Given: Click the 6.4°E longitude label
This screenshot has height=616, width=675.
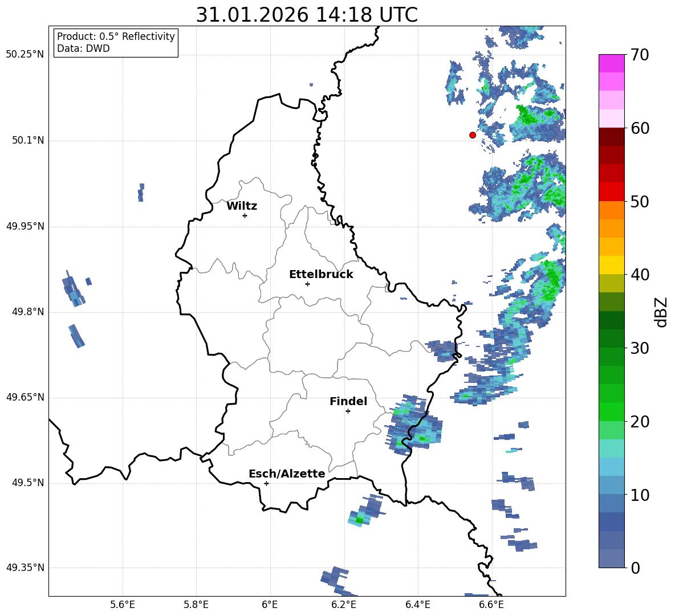Looking at the screenshot, I should [x=417, y=605].
